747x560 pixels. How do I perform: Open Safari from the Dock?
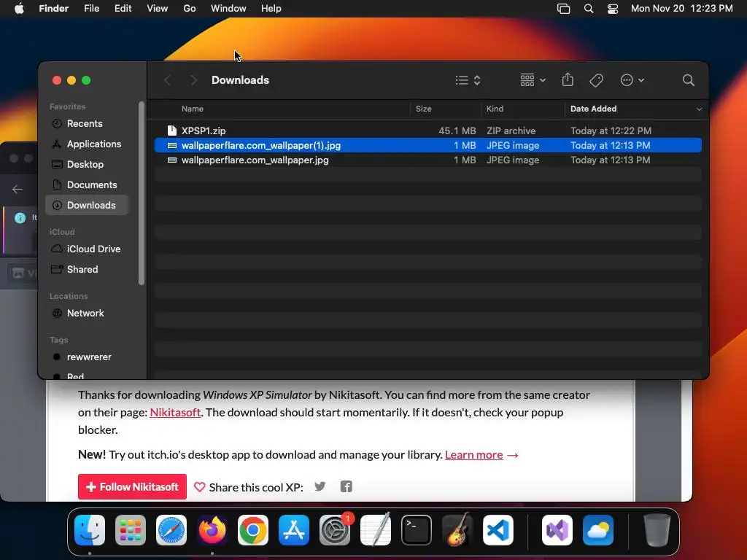171,530
